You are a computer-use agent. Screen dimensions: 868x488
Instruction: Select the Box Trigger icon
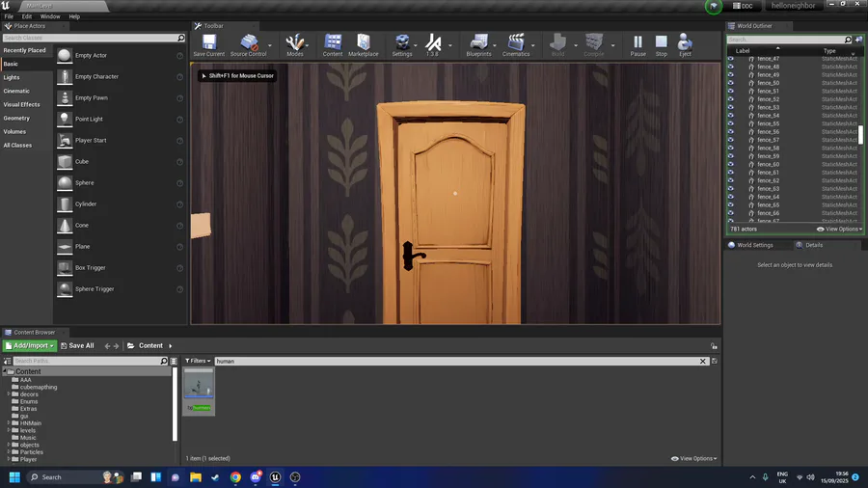tap(65, 268)
